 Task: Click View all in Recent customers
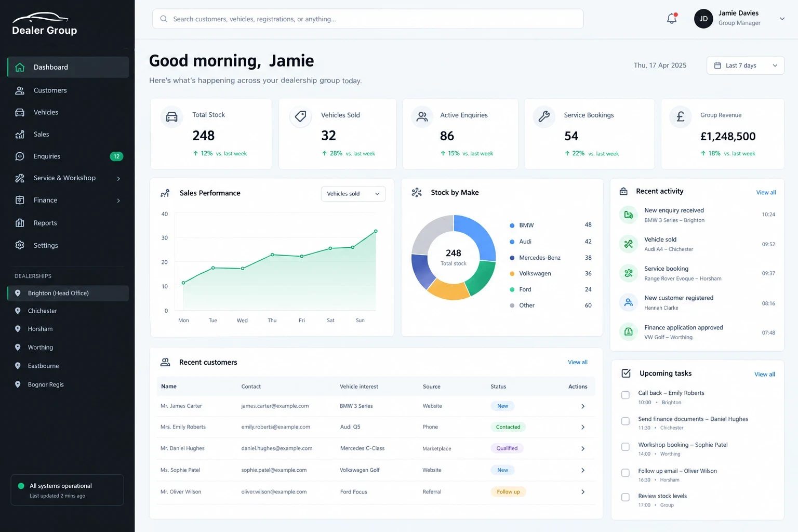(x=578, y=363)
